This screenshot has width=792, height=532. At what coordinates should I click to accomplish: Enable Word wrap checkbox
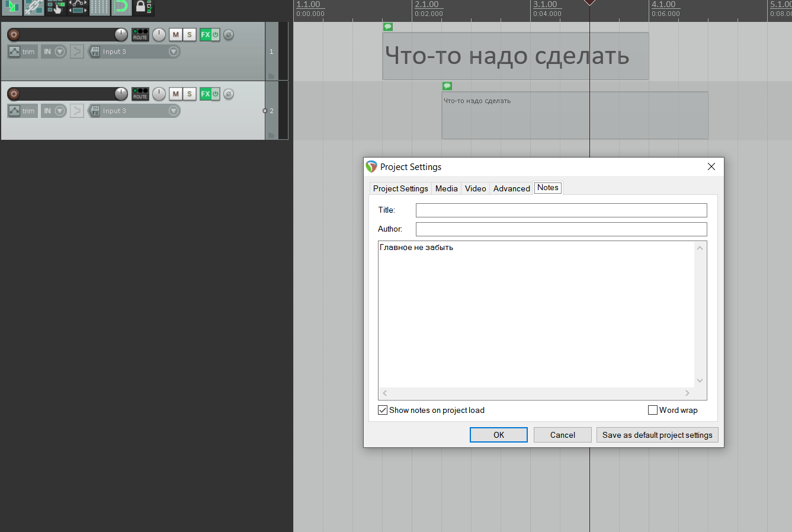653,410
